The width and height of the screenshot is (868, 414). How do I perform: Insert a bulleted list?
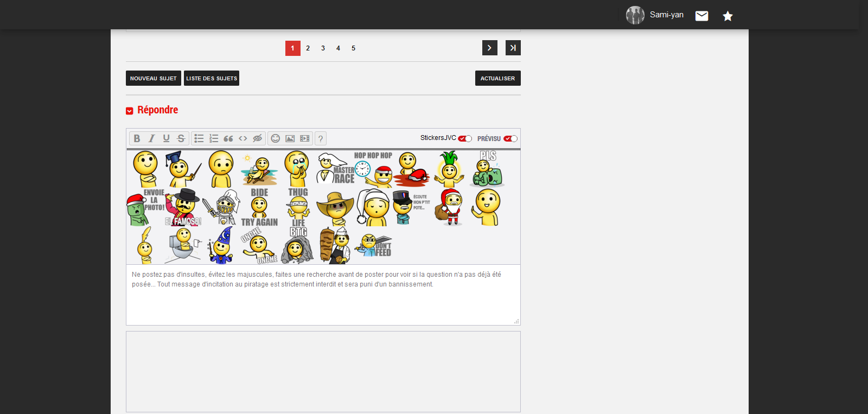point(199,138)
